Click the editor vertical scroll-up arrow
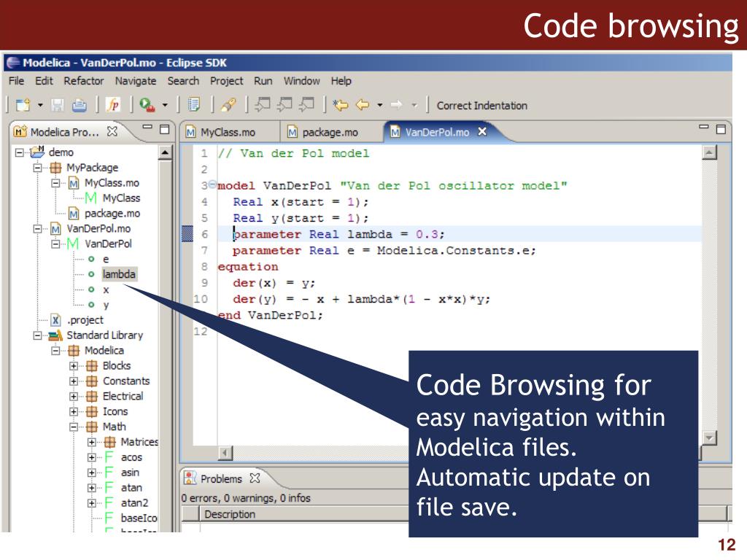Viewport: 747px width, 560px height. tap(709, 152)
